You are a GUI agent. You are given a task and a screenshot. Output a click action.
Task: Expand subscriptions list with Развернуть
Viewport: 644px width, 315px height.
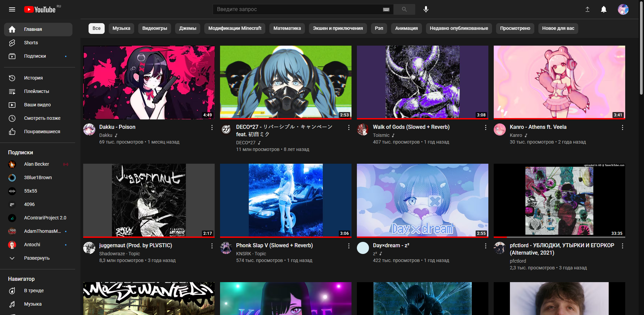(x=38, y=258)
